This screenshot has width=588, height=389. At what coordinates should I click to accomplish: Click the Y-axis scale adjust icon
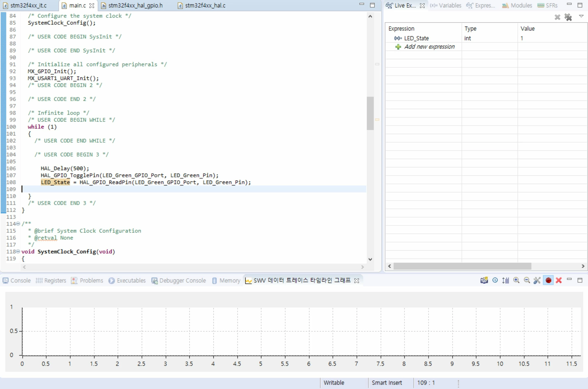[505, 280]
